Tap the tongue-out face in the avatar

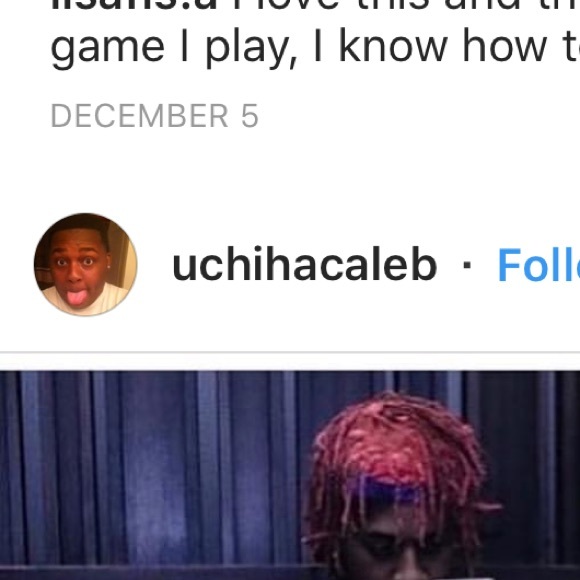point(75,272)
